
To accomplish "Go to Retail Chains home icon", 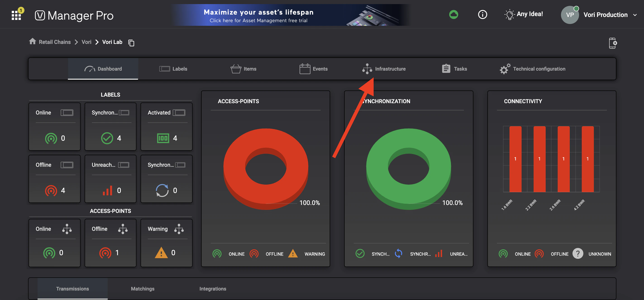I will click(x=33, y=41).
